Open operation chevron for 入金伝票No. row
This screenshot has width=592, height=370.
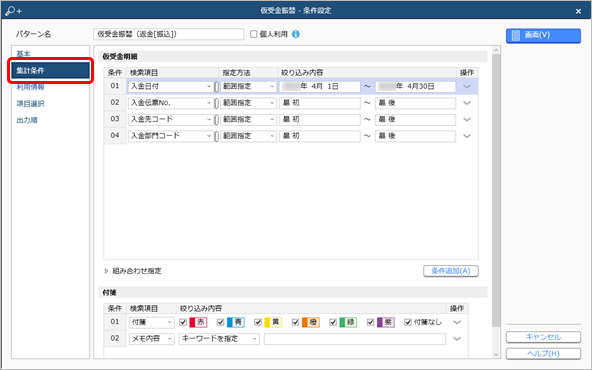[467, 103]
